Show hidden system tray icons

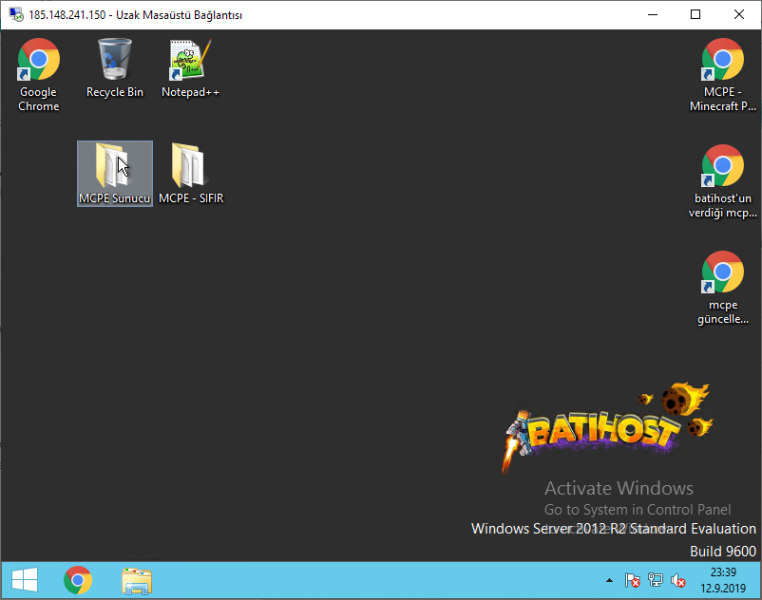(609, 580)
